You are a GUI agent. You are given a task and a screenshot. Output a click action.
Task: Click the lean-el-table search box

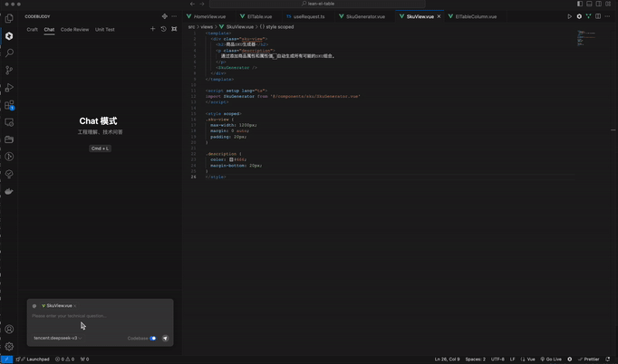(x=317, y=4)
